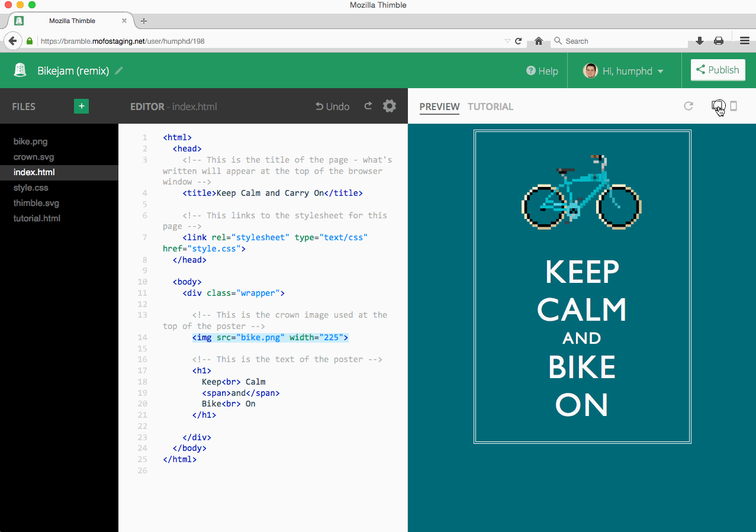Click the Help question mark icon
The height and width of the screenshot is (532, 756).
pyautogui.click(x=531, y=71)
